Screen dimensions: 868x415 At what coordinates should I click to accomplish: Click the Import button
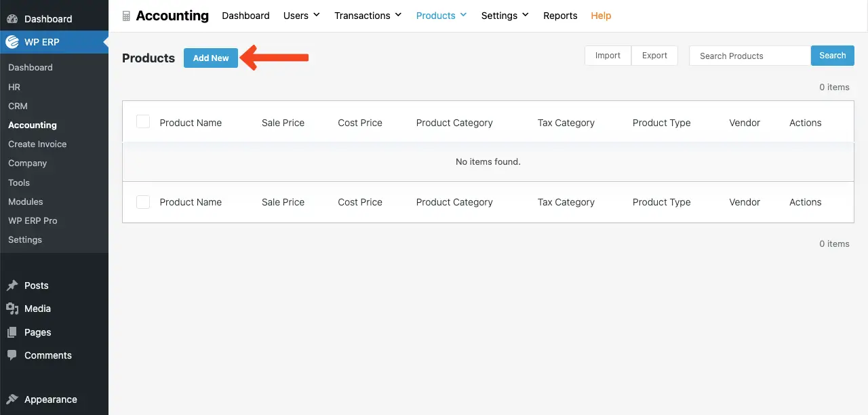pyautogui.click(x=608, y=56)
